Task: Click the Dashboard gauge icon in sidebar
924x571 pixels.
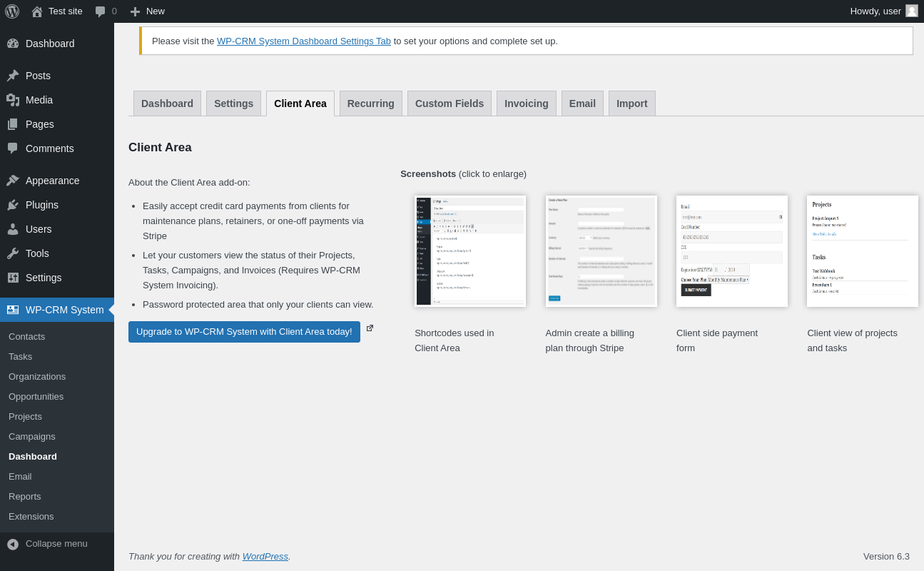Action: [x=13, y=44]
